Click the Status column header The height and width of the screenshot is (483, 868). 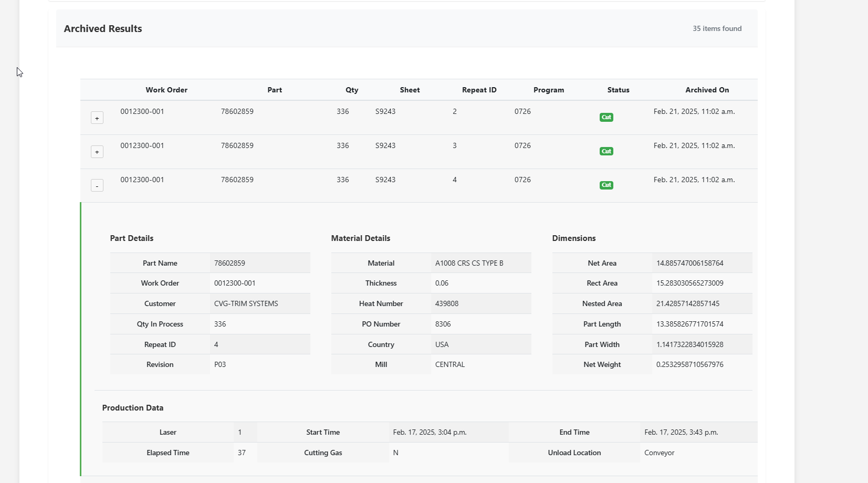[x=618, y=90]
